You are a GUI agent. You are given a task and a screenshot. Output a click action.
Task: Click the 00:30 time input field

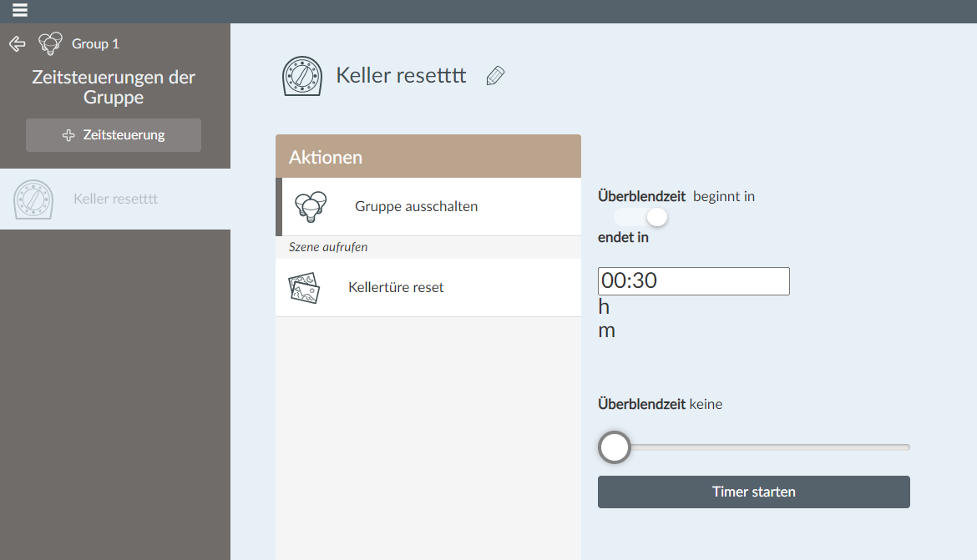693,281
